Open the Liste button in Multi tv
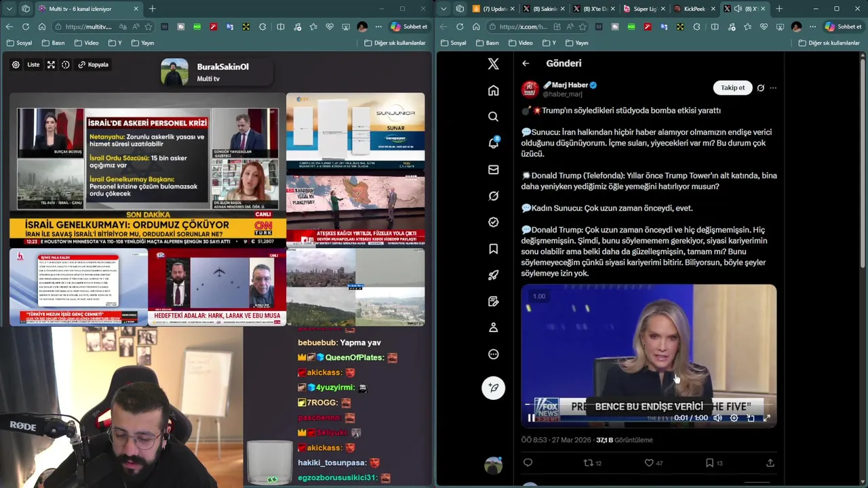Screen dimensions: 868x488 pos(33,64)
